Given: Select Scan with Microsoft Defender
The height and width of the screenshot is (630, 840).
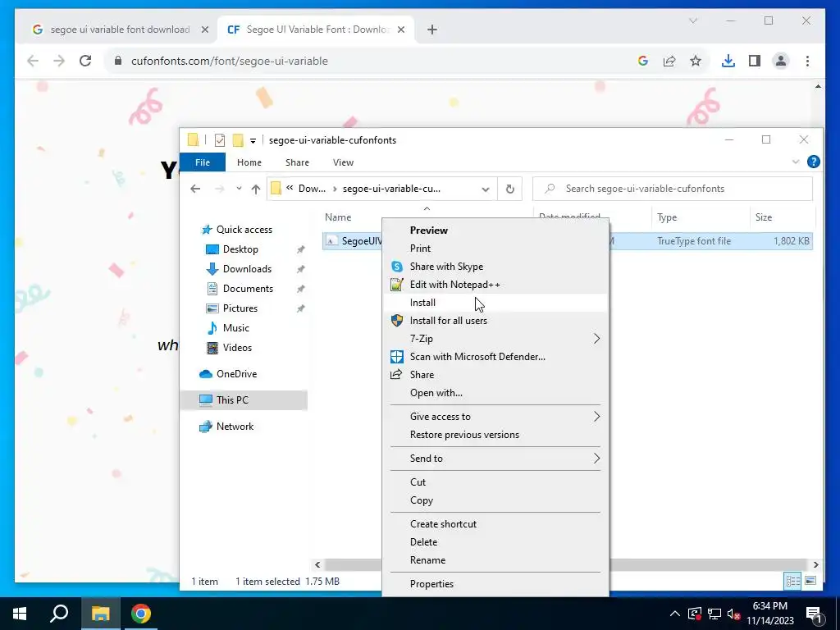Looking at the screenshot, I should coord(495,357).
